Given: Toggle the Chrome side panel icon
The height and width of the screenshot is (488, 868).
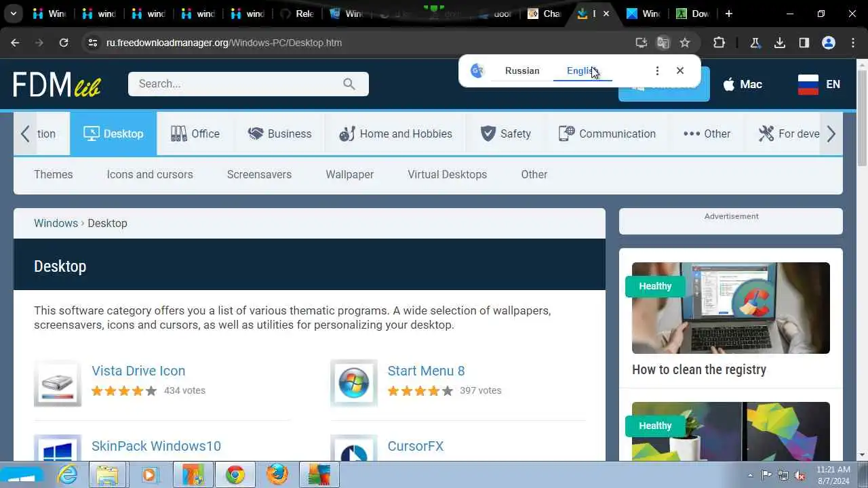Looking at the screenshot, I should point(804,43).
